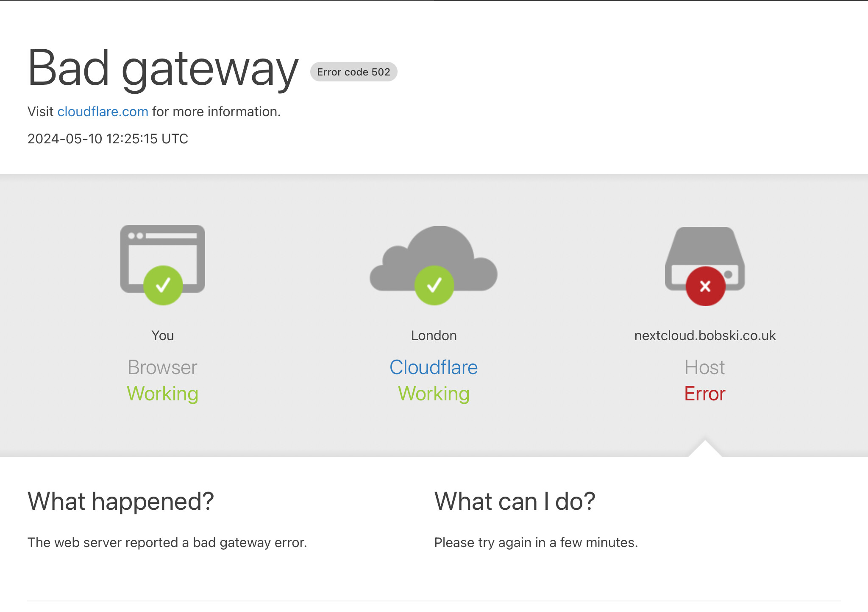Click the blue Cloudflare link text

coord(434,367)
